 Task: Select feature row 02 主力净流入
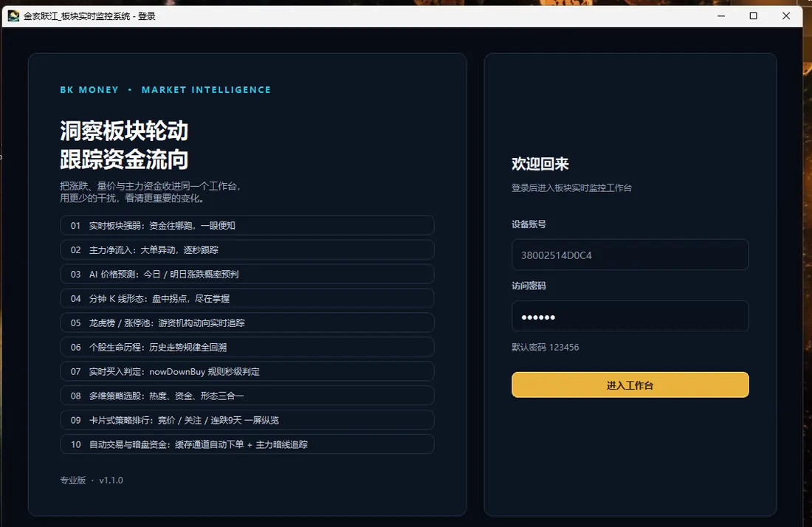(x=247, y=250)
